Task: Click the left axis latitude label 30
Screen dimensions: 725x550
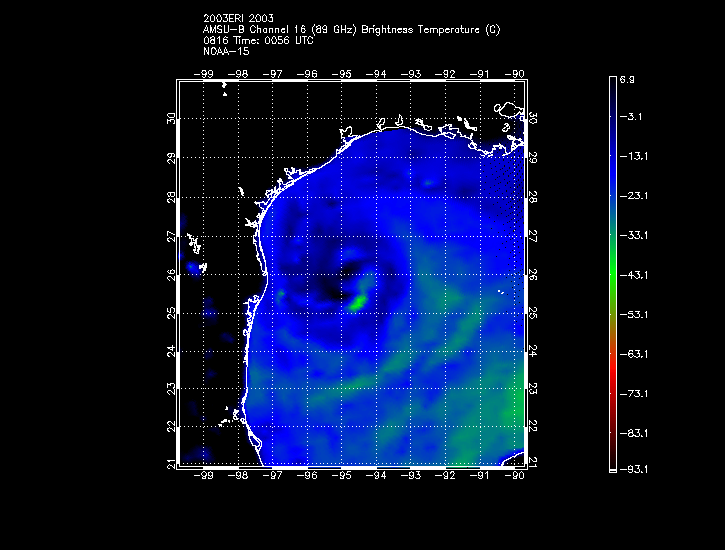Action: click(171, 118)
